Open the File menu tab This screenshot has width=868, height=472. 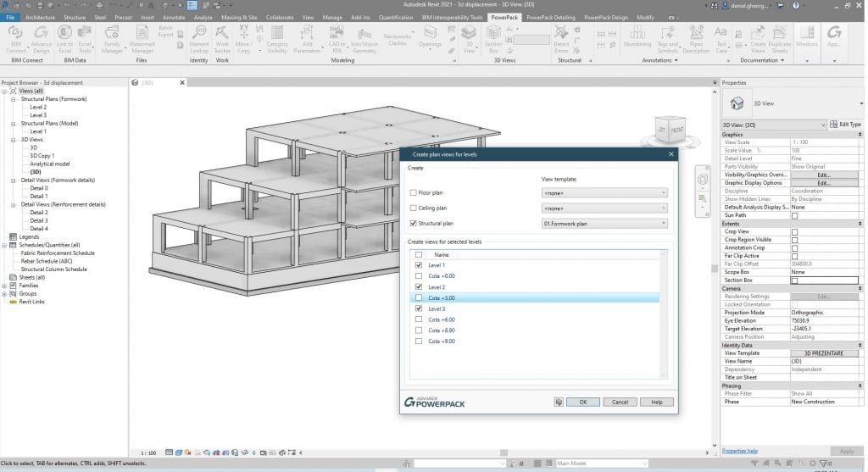10,17
